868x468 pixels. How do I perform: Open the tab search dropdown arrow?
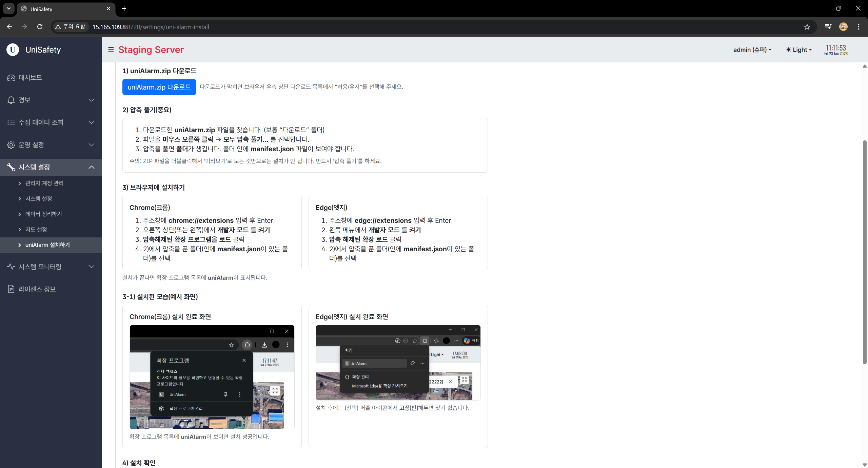point(8,8)
